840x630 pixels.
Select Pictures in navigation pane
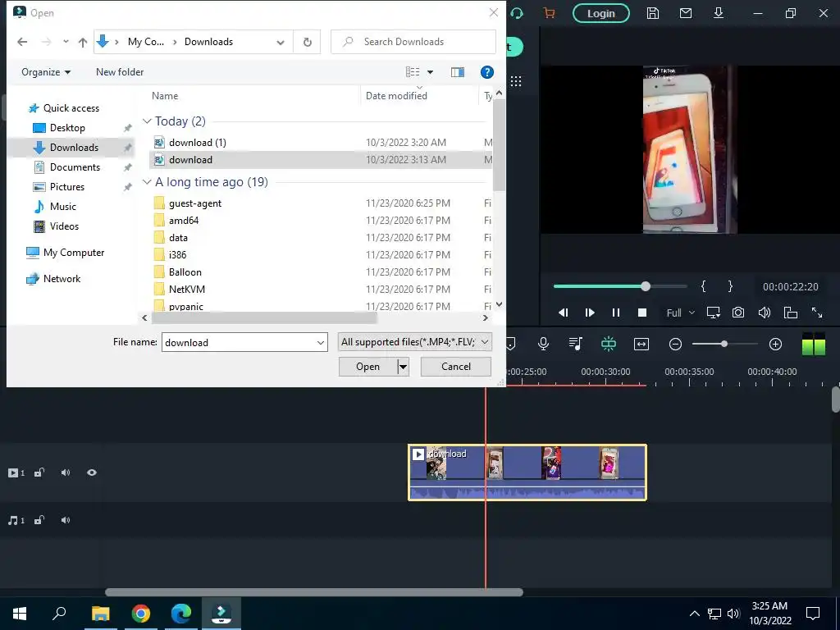pos(67,187)
